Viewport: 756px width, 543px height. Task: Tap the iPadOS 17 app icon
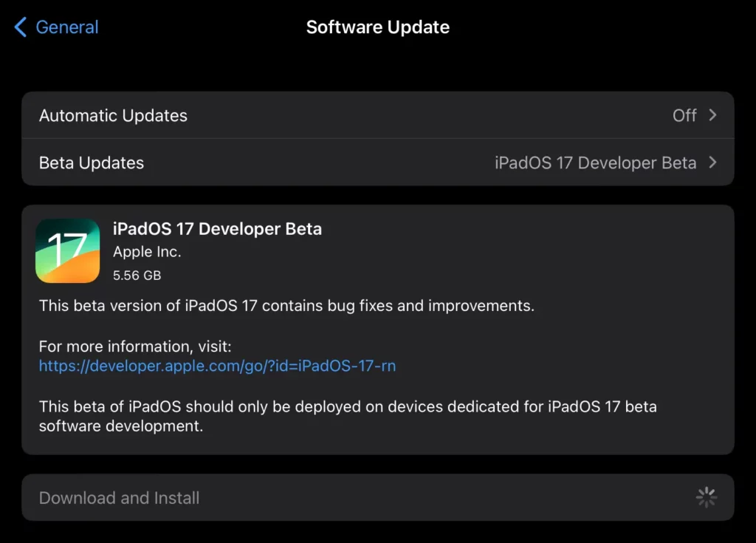pyautogui.click(x=68, y=251)
